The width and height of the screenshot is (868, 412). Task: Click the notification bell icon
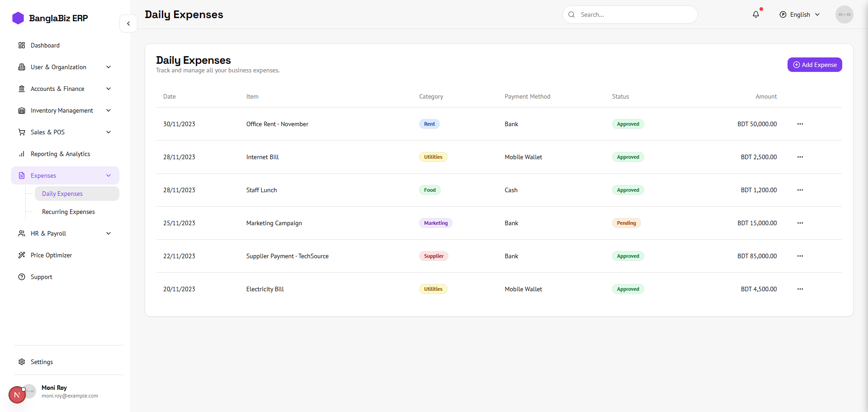[x=755, y=14]
